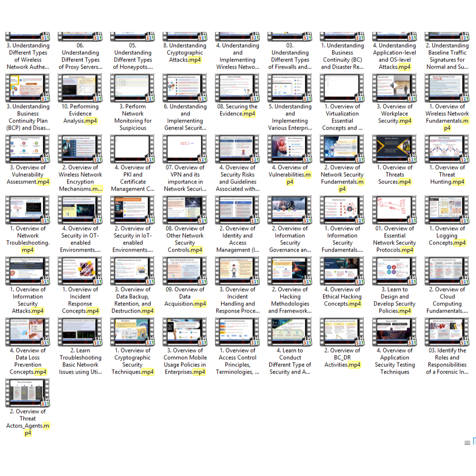
Task: Select '1. Overview of Information Security Attacks.mp4' name
Action: pyautogui.click(x=28, y=300)
